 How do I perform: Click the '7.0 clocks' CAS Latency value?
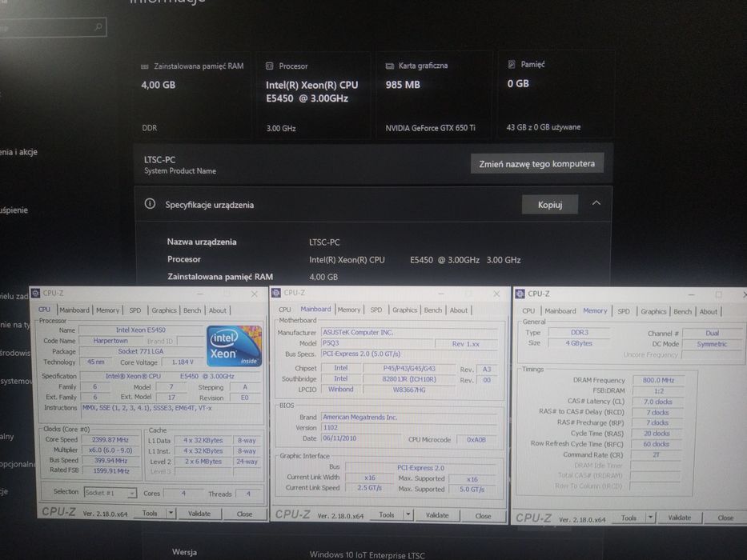(x=658, y=402)
